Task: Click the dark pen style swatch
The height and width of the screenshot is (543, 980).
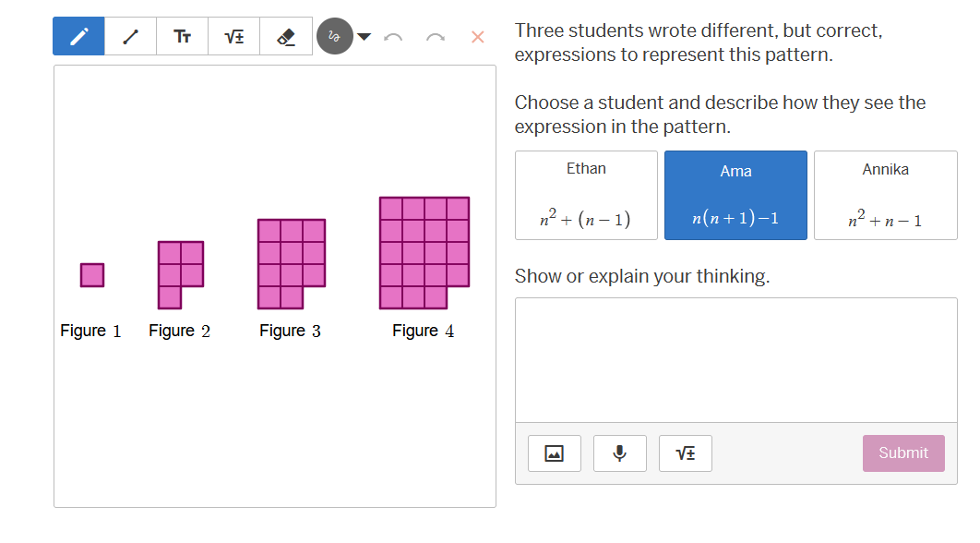Action: pos(334,36)
